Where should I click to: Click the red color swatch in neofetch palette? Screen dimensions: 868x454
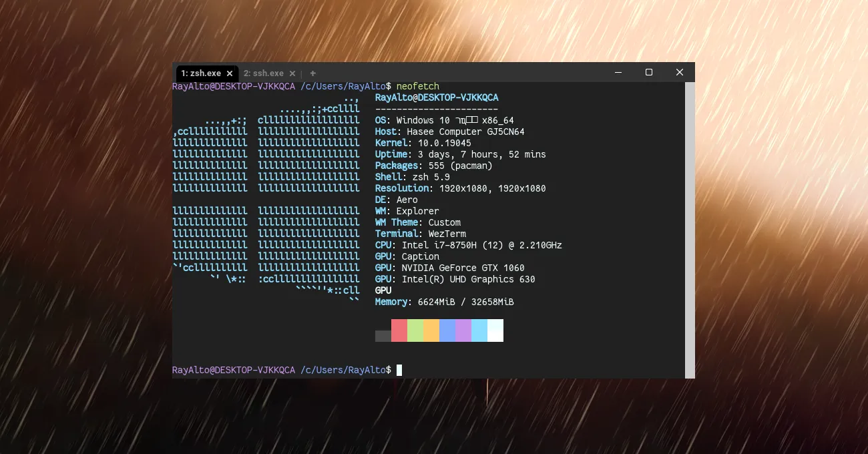coord(399,330)
